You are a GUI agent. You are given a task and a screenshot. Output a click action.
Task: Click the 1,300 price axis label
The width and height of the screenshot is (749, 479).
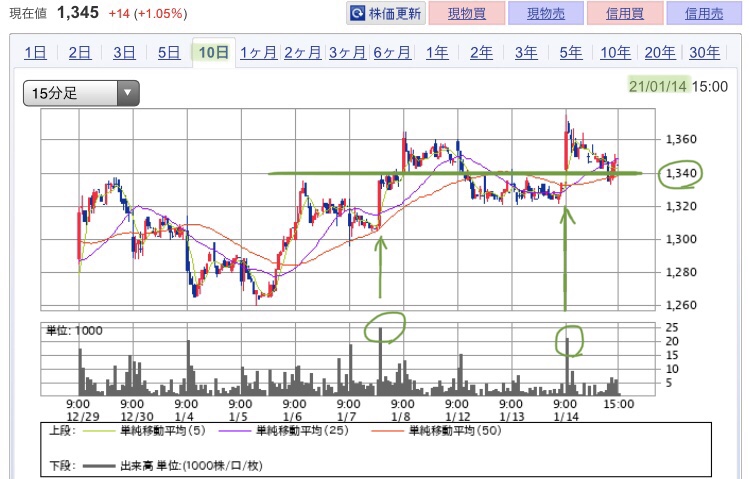click(x=682, y=239)
